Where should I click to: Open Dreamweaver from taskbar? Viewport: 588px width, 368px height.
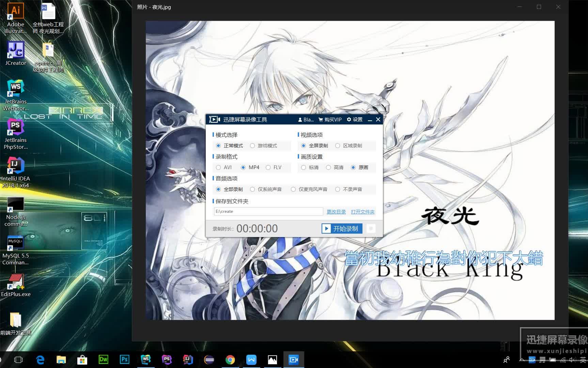point(104,359)
